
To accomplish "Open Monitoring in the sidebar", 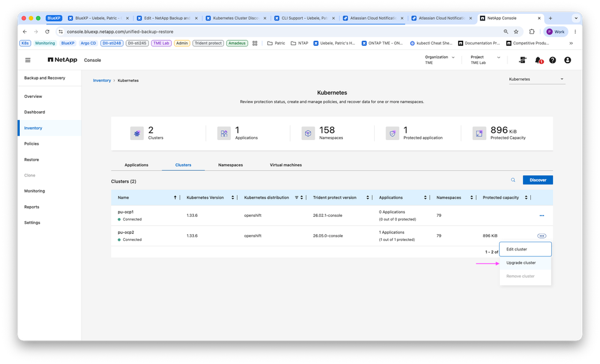I will [x=34, y=191].
